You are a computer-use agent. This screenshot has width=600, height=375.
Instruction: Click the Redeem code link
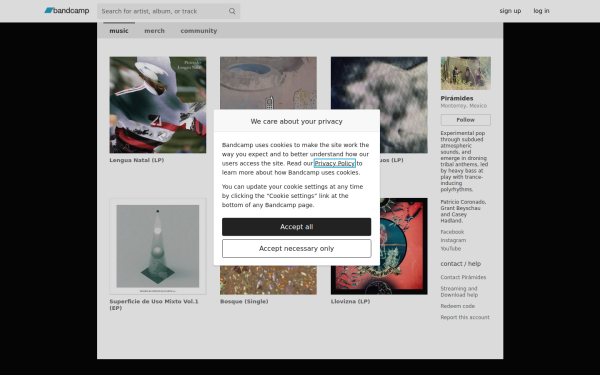coord(458,306)
